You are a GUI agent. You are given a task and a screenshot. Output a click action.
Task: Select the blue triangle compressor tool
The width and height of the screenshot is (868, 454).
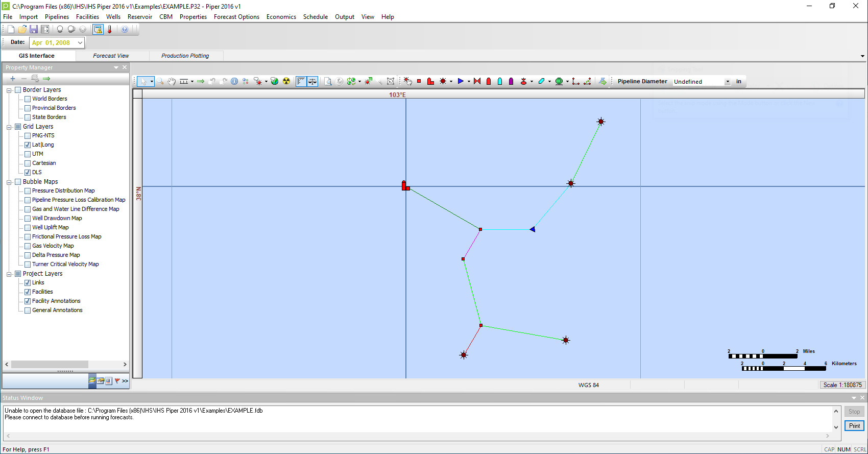pyautogui.click(x=461, y=81)
